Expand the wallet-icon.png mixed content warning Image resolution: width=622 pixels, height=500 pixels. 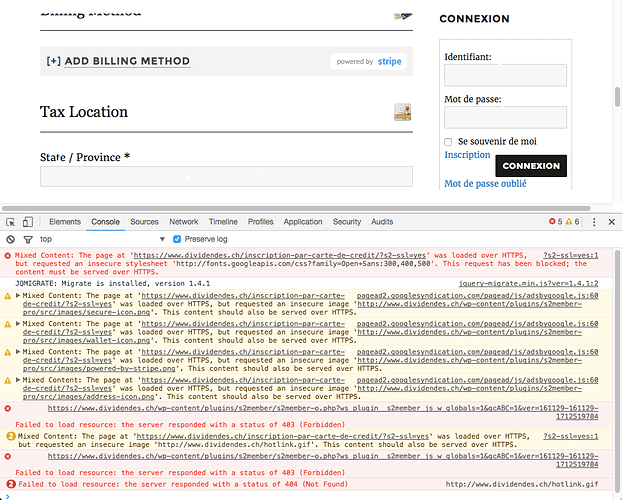18,324
